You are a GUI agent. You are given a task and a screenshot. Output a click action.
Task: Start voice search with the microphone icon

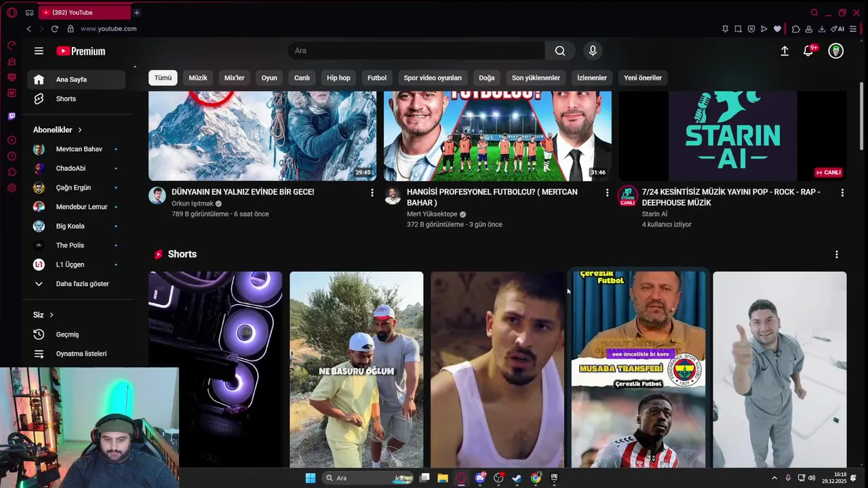pos(593,51)
